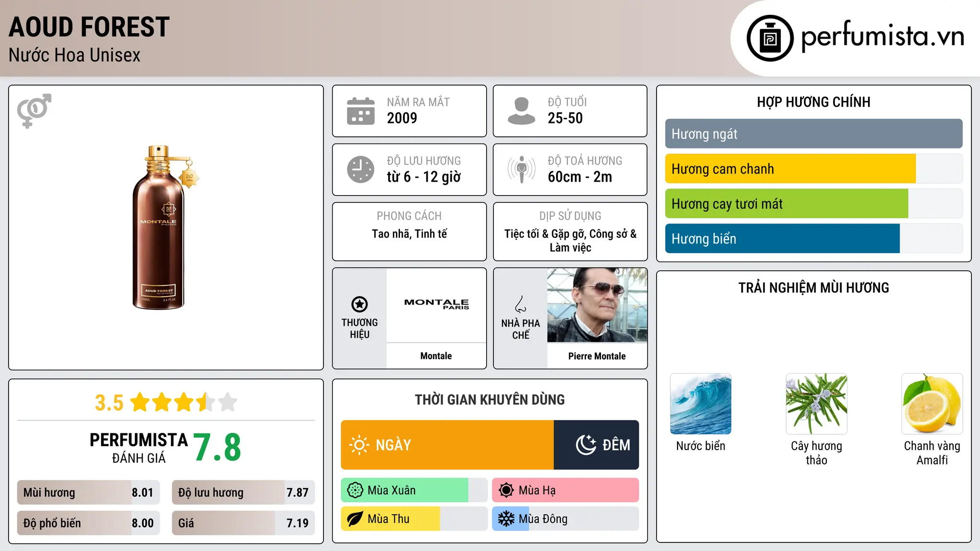Click the PERFUMISTA ĐÁNH GIÁ label
This screenshot has width=980, height=551.
(139, 448)
